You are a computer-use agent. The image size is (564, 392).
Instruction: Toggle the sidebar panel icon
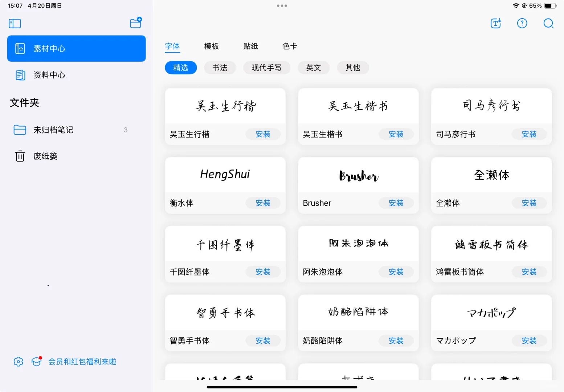15,24
